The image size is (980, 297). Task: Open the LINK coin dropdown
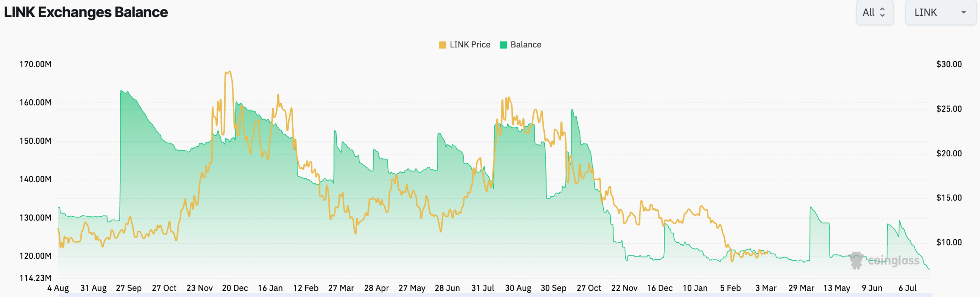point(941,12)
